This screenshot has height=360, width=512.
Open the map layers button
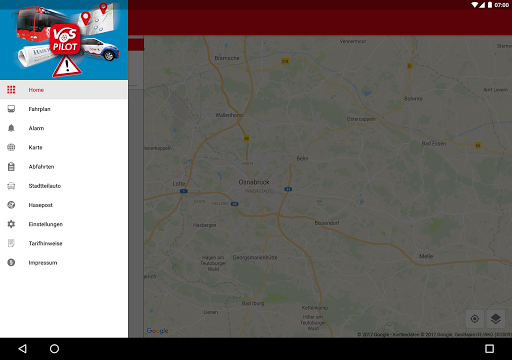coord(496,319)
